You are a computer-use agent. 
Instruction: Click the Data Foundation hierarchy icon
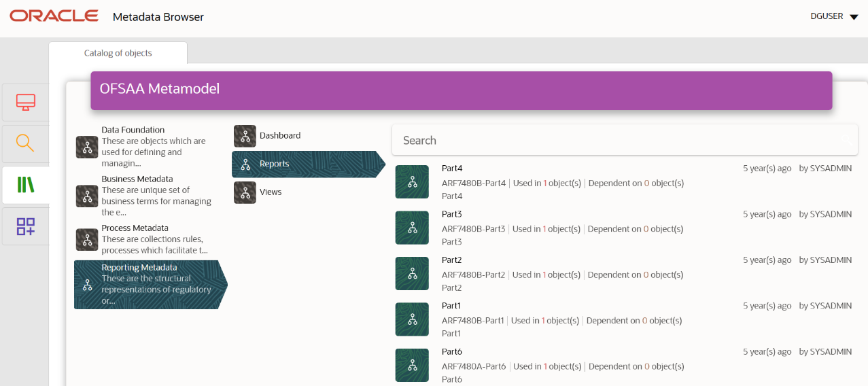87,147
